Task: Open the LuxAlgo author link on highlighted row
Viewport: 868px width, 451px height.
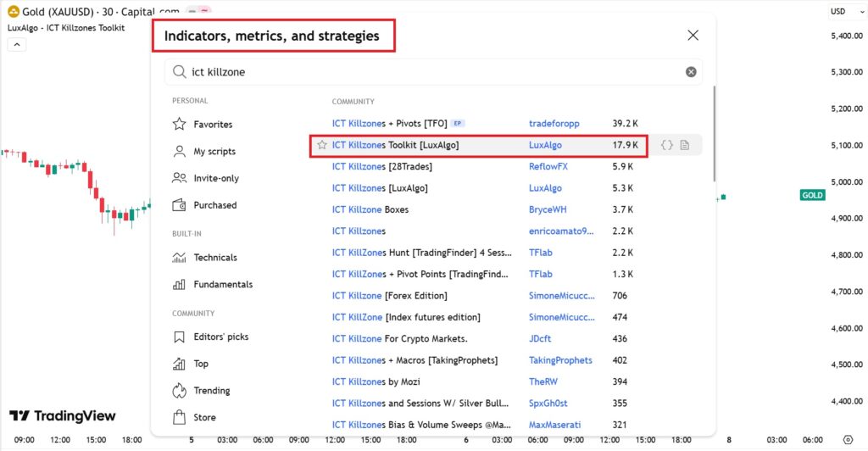Action: point(545,146)
